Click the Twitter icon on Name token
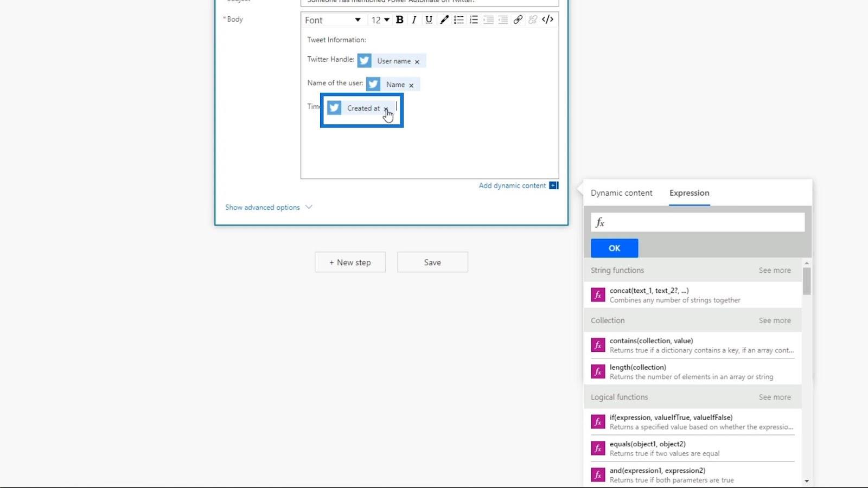The width and height of the screenshot is (868, 488). (373, 84)
